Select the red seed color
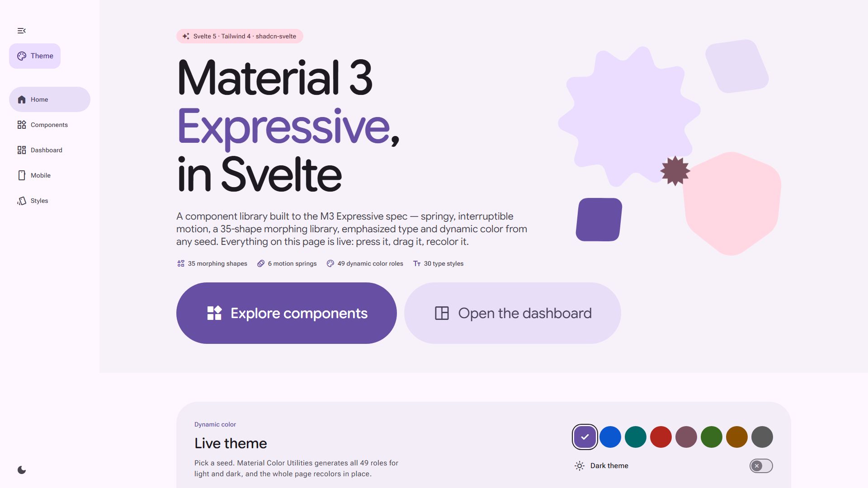The image size is (868, 488). pyautogui.click(x=661, y=437)
